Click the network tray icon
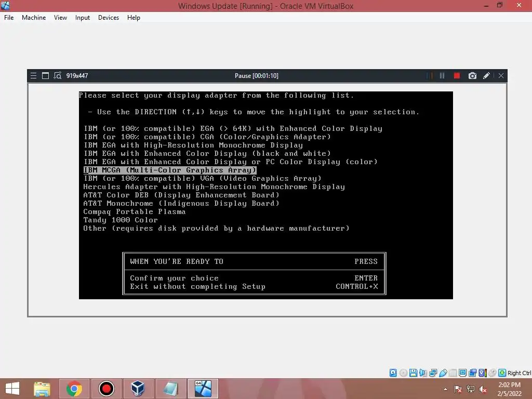The image size is (532, 399). (471, 389)
